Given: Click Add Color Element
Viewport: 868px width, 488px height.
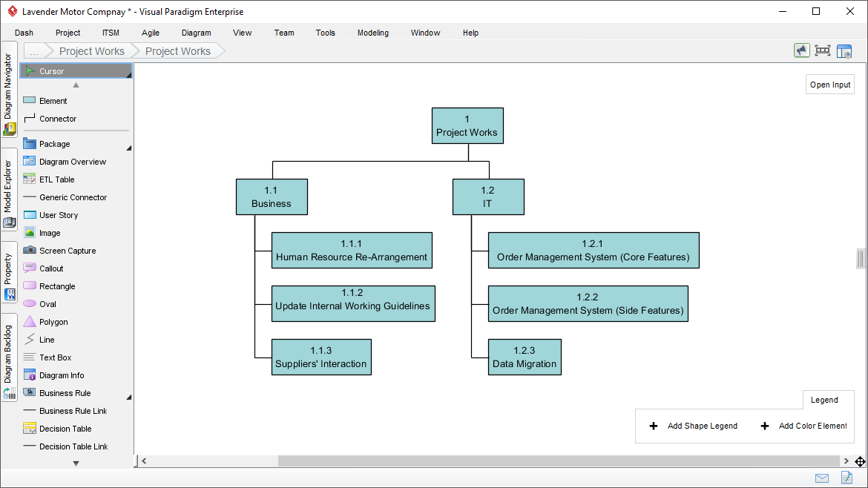Looking at the screenshot, I should pyautogui.click(x=803, y=426).
